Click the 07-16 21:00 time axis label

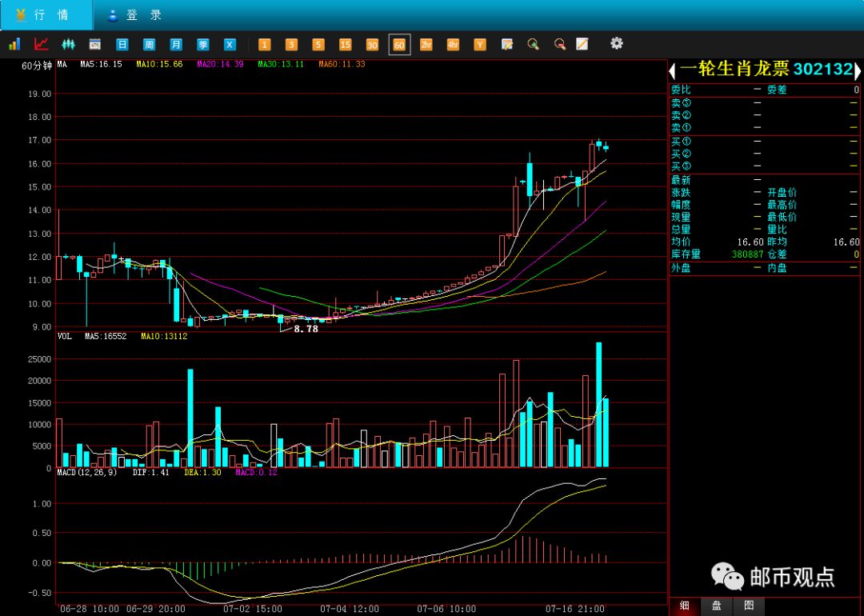574,609
